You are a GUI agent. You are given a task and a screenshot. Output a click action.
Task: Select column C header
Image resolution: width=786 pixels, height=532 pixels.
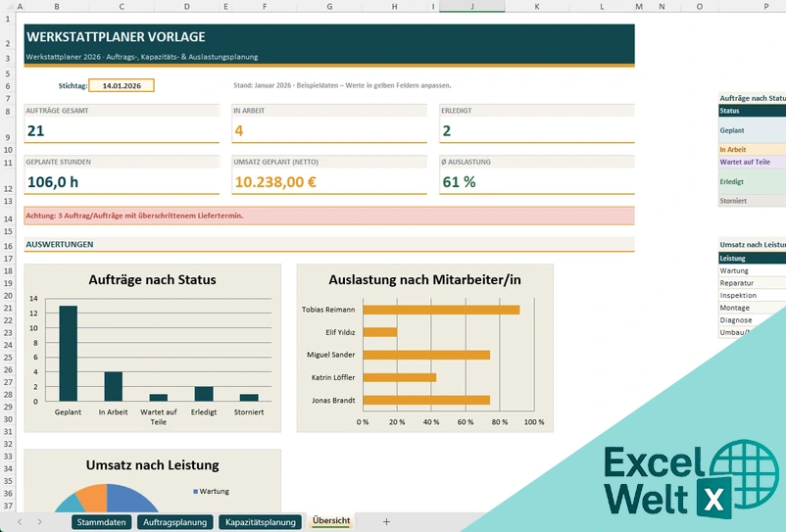(x=122, y=6)
